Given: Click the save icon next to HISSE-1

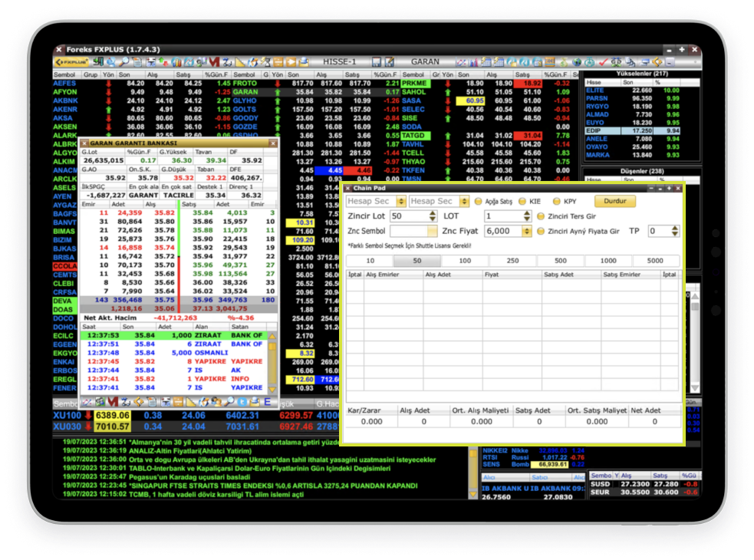Looking at the screenshot, I should pyautogui.click(x=377, y=61).
